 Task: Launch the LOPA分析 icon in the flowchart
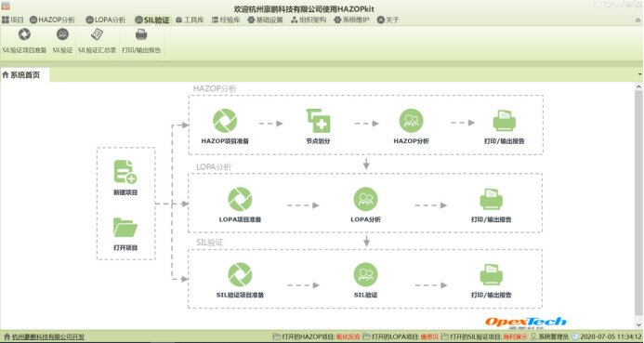coord(365,199)
